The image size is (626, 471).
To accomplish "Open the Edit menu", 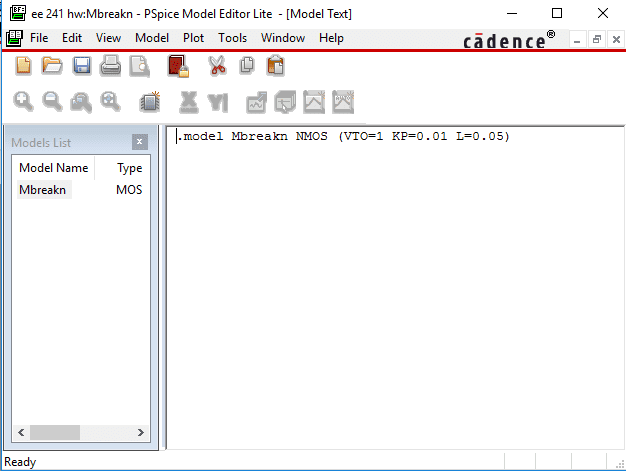I will (72, 38).
